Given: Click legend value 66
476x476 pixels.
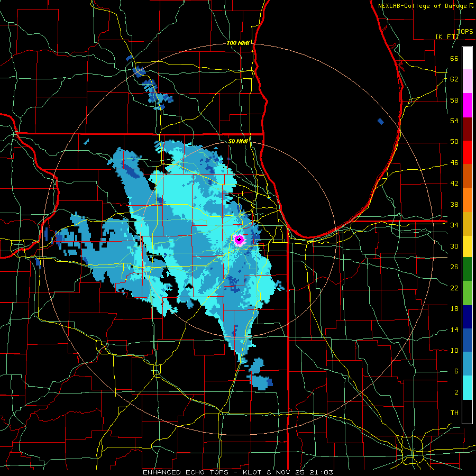Looking at the screenshot, I should click(454, 58).
